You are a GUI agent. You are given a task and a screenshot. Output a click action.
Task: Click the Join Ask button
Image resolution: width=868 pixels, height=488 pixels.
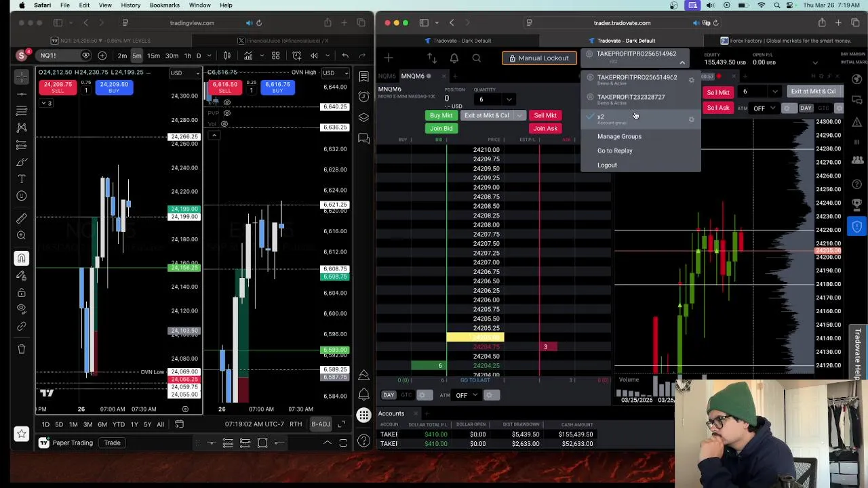point(545,129)
